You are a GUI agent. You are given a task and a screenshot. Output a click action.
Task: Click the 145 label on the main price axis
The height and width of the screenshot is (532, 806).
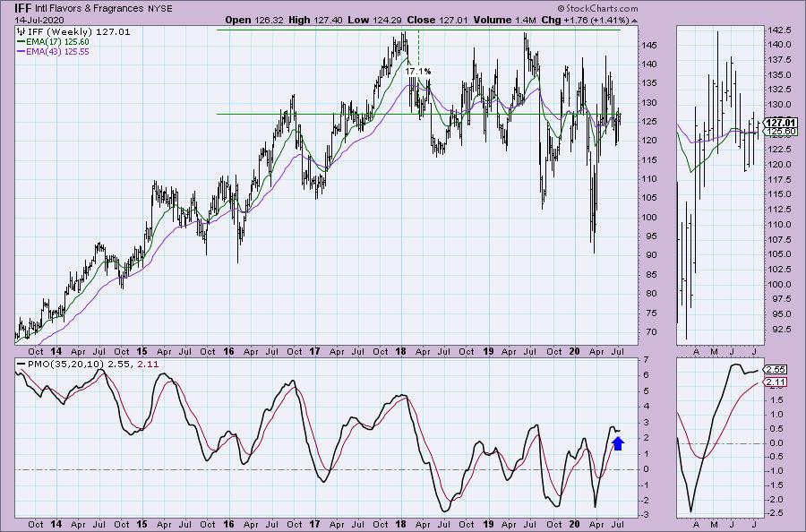tap(649, 46)
